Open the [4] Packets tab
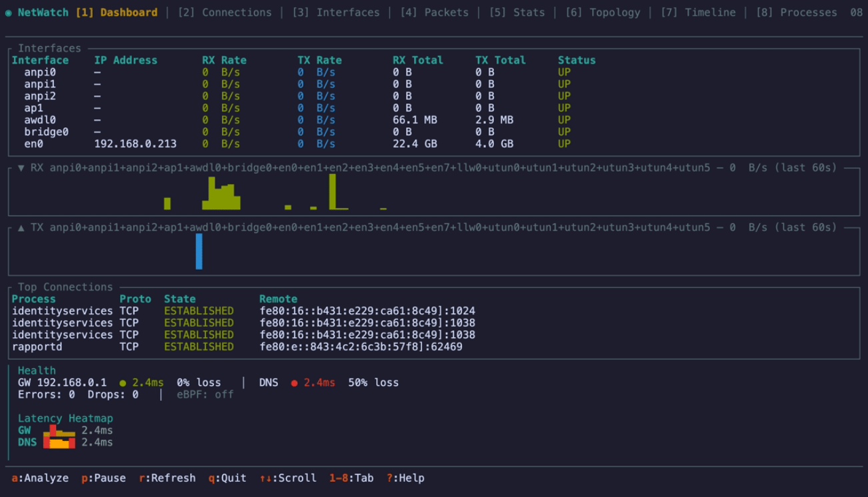 point(434,13)
